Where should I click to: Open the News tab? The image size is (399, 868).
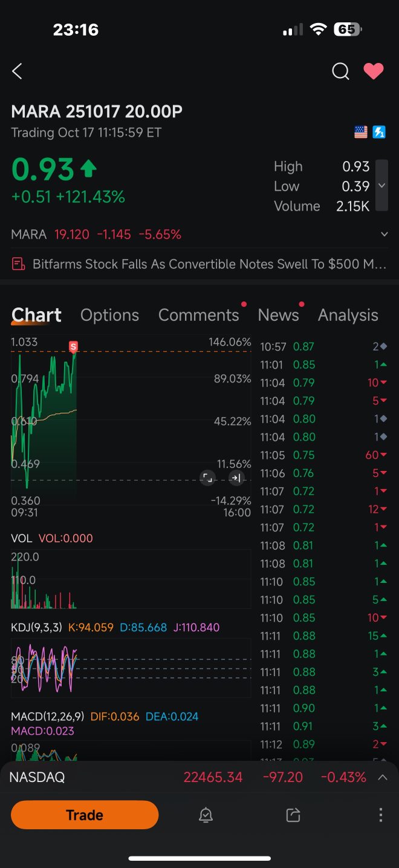(x=278, y=315)
